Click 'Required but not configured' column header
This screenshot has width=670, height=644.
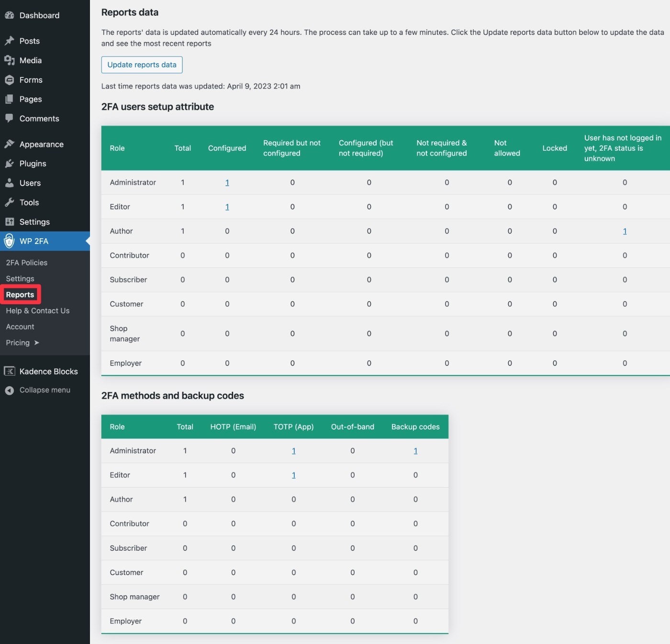(x=292, y=148)
